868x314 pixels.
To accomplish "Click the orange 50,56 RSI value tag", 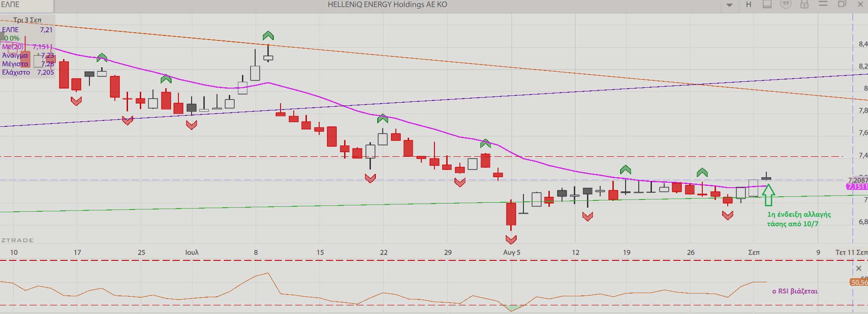I will (859, 282).
